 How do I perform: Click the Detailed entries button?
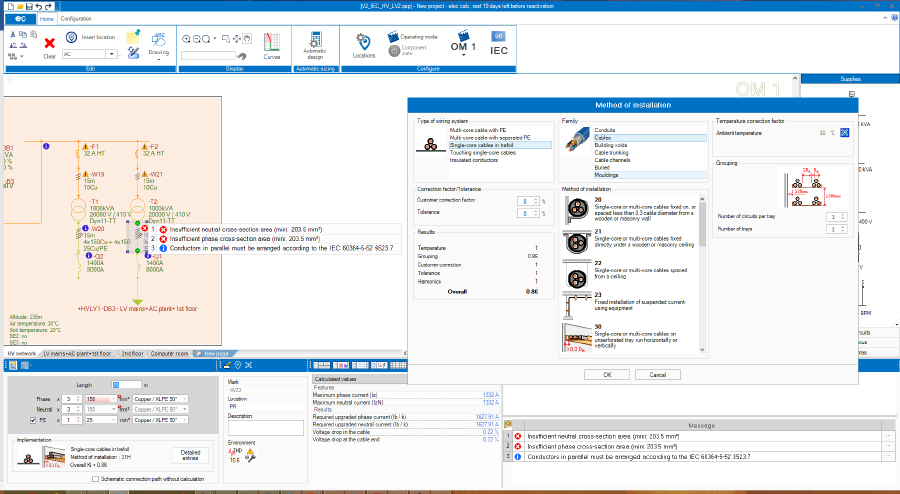pyautogui.click(x=191, y=455)
